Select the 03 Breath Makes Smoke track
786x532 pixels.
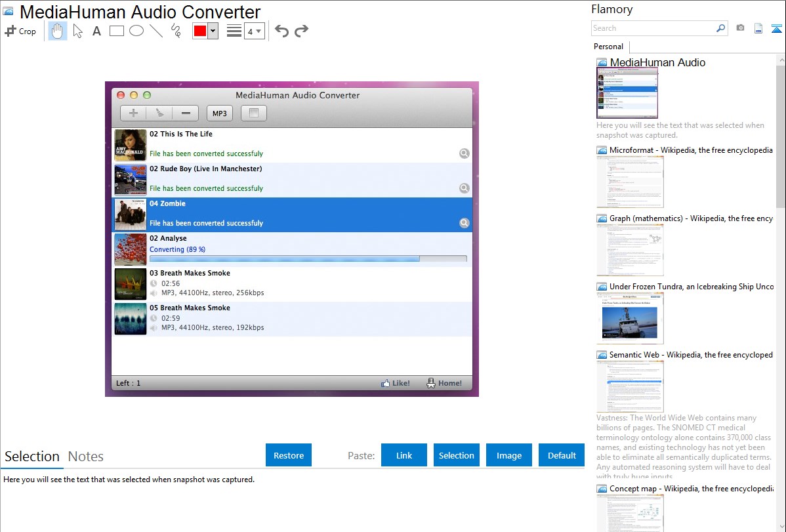point(292,284)
